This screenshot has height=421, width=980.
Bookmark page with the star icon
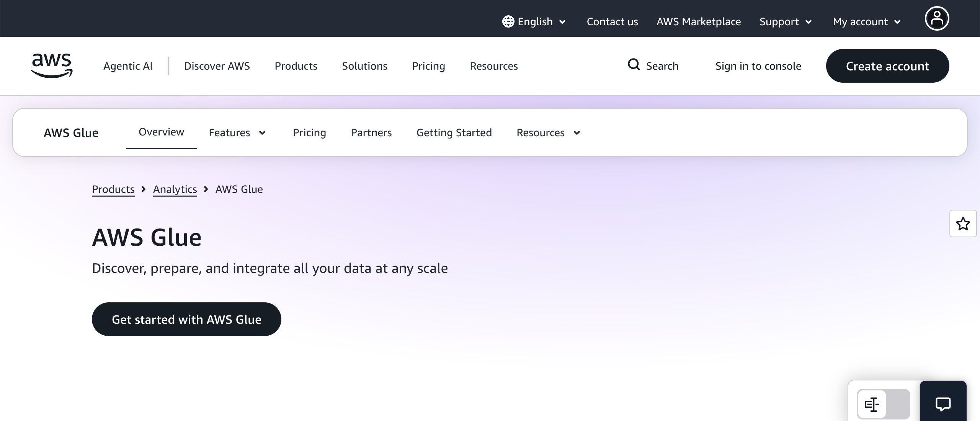963,224
